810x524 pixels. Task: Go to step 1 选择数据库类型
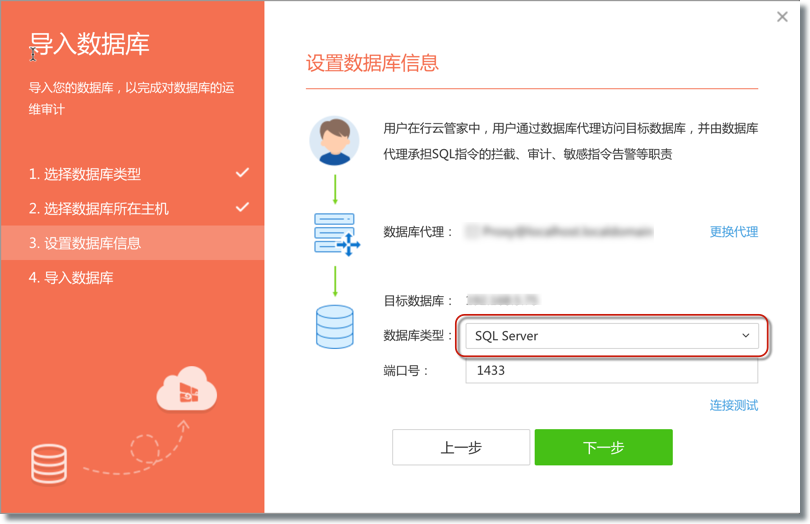(85, 174)
